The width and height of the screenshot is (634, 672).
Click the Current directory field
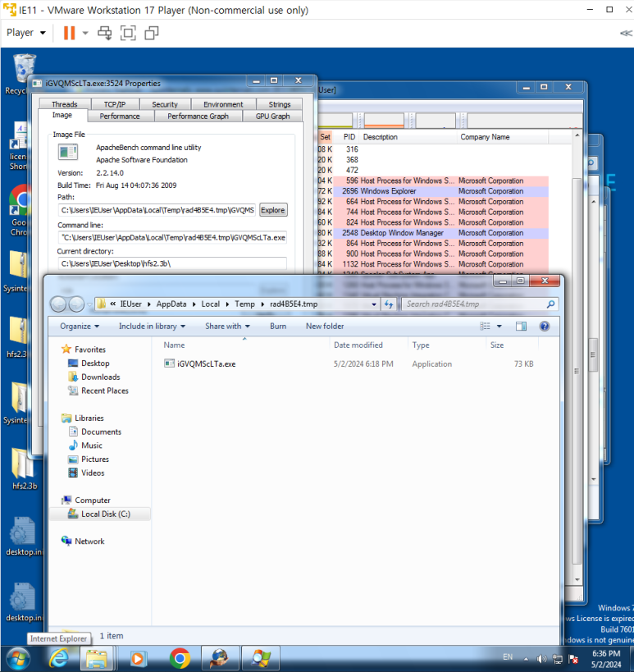(172, 263)
